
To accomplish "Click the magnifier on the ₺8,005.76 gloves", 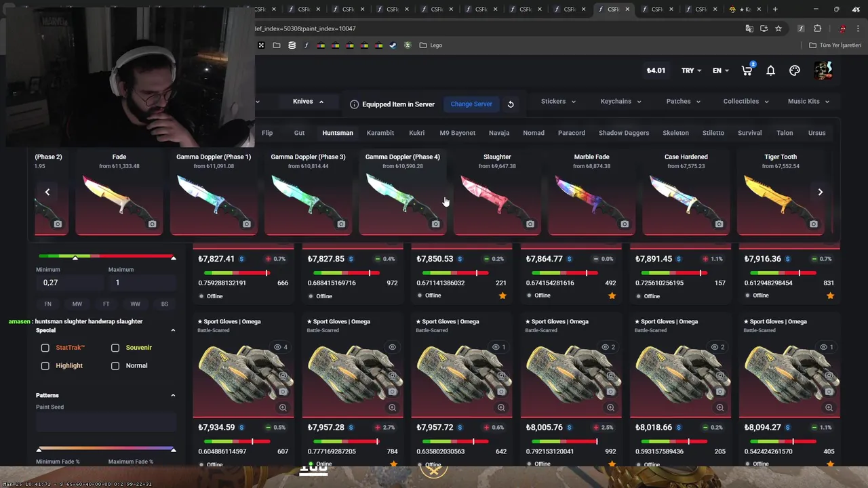I will (610, 407).
